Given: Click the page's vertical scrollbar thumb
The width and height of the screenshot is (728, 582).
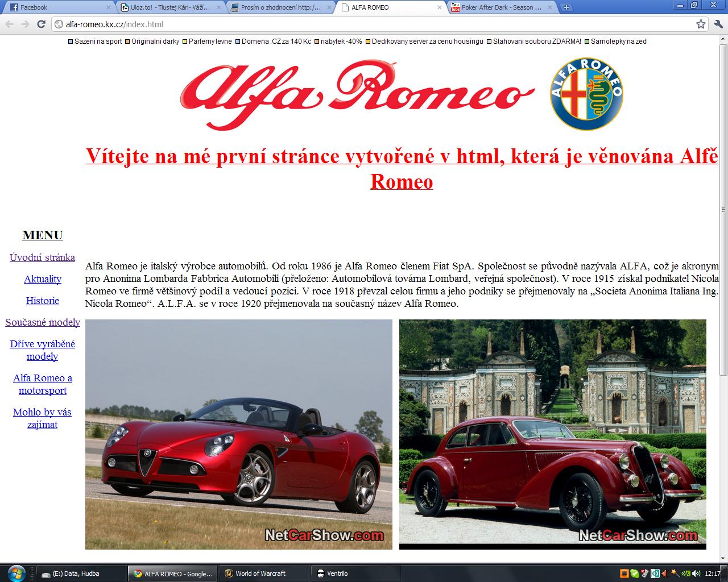Looking at the screenshot, I should [723, 209].
